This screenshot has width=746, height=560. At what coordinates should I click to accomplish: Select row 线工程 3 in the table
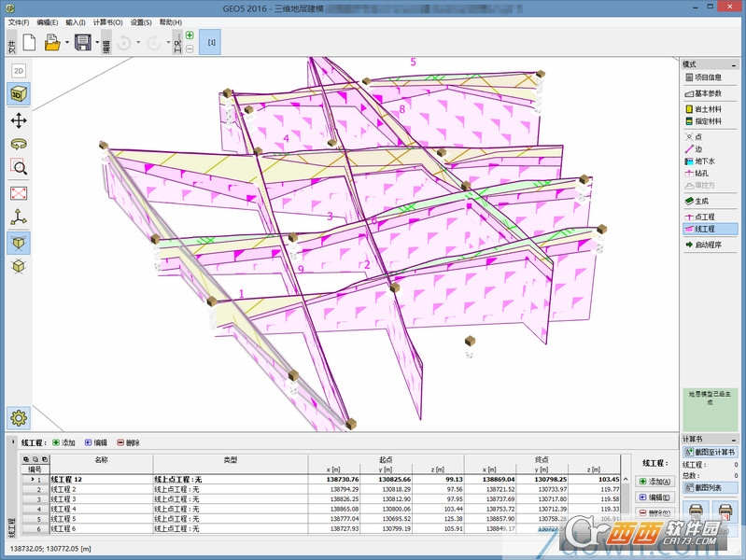pyautogui.click(x=321, y=499)
